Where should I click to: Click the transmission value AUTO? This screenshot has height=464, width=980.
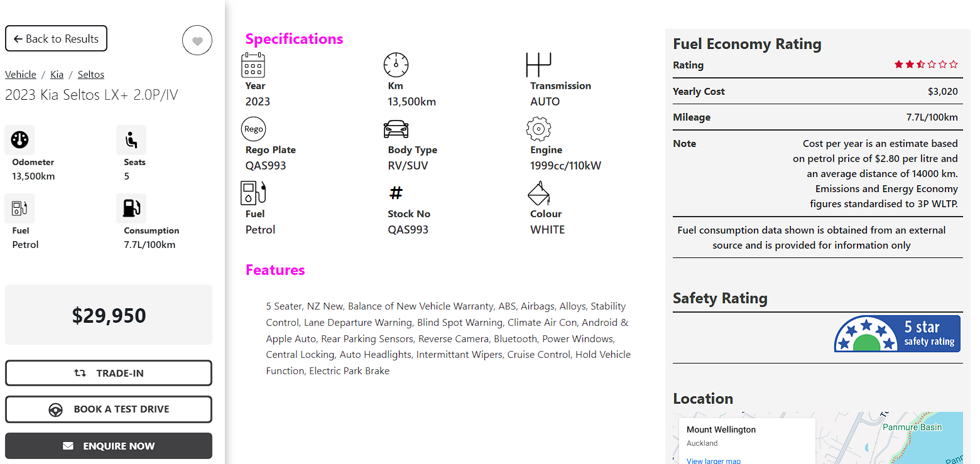pyautogui.click(x=545, y=102)
